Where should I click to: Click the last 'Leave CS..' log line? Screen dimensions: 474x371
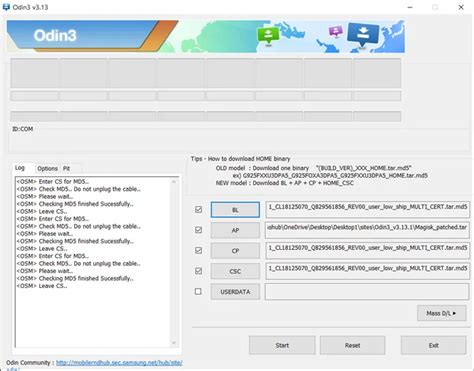click(42, 286)
